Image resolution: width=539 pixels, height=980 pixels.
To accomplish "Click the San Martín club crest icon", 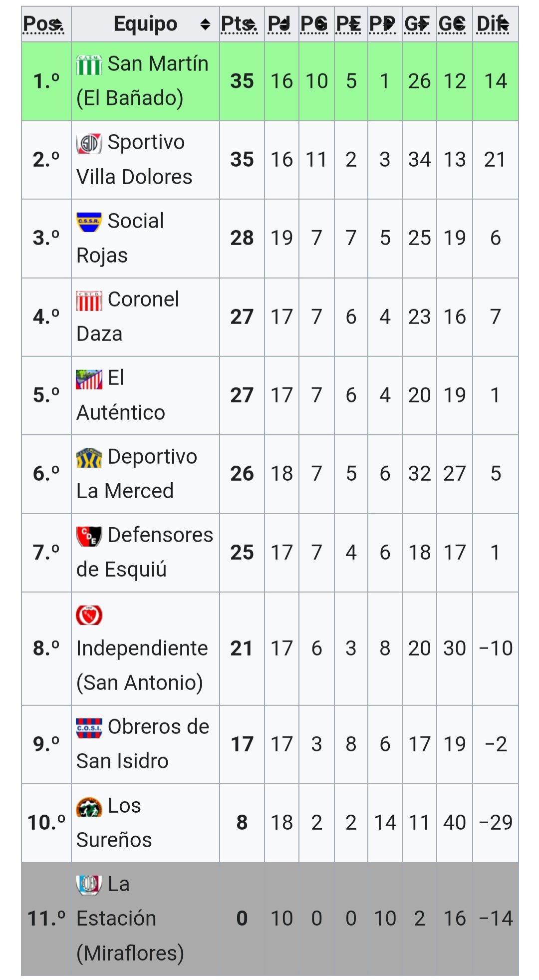I will [x=89, y=65].
